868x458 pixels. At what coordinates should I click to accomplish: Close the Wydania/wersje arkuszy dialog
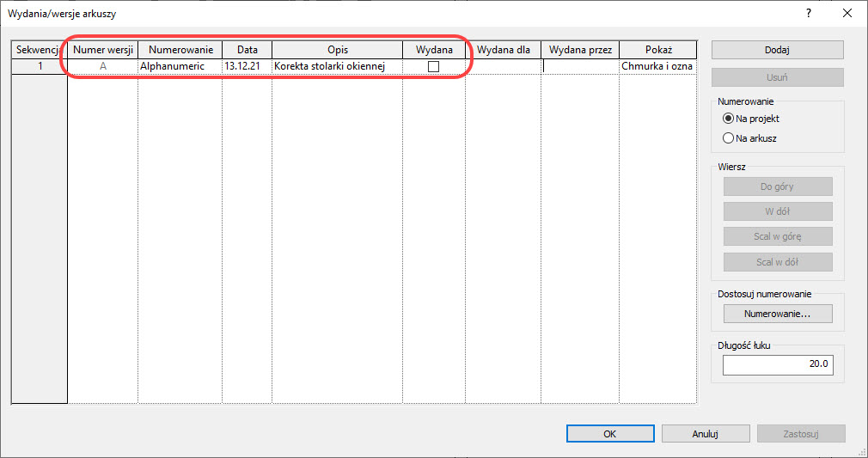pos(847,13)
